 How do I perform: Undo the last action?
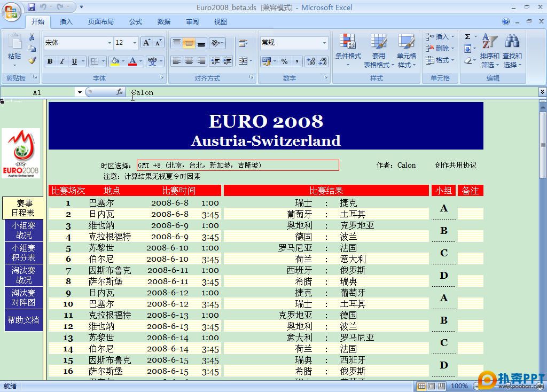click(43, 7)
